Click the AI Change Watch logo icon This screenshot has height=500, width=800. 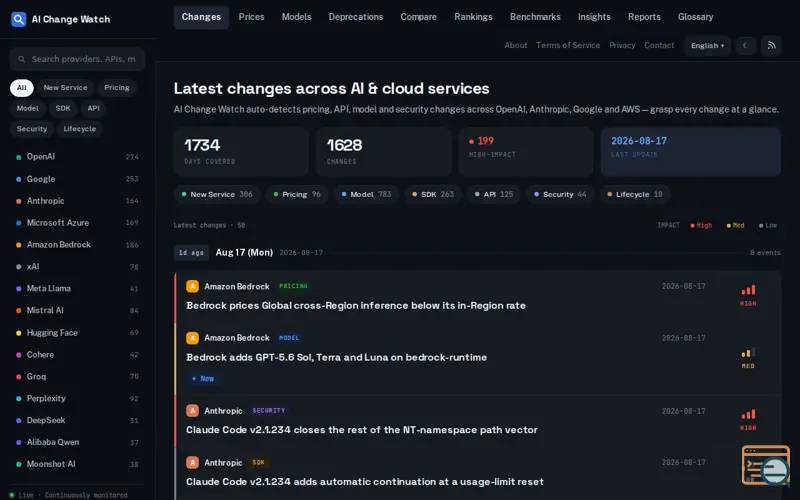(18, 19)
